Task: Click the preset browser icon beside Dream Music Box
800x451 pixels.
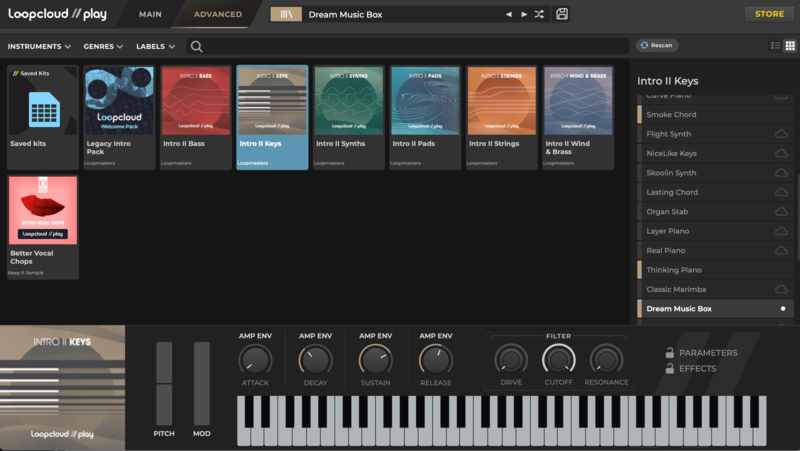Action: 287,14
